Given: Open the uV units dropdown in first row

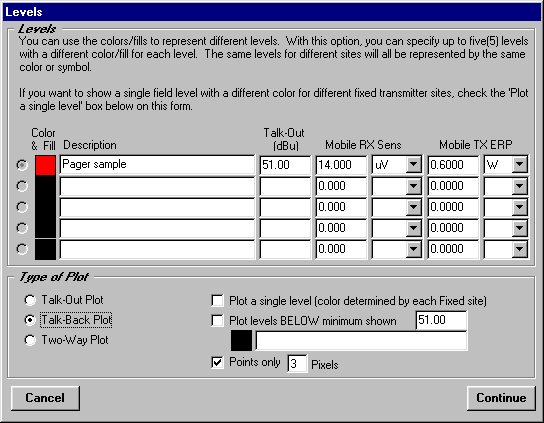Looking at the screenshot, I should (x=414, y=164).
